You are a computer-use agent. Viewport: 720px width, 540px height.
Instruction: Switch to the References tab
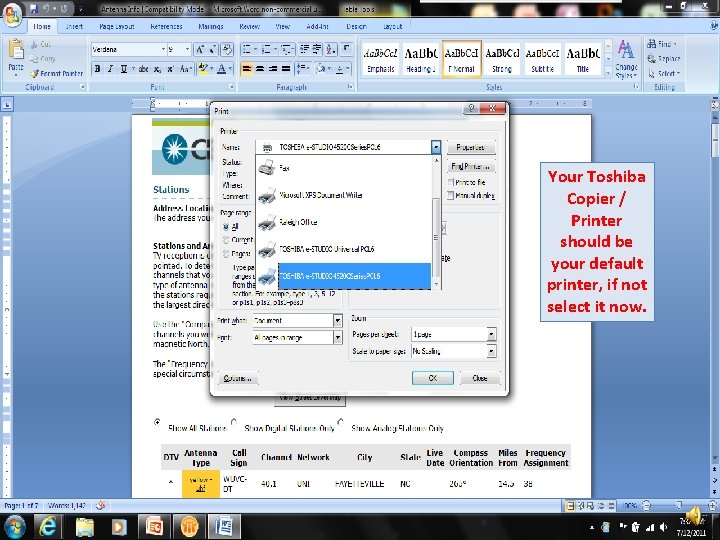(x=166, y=26)
